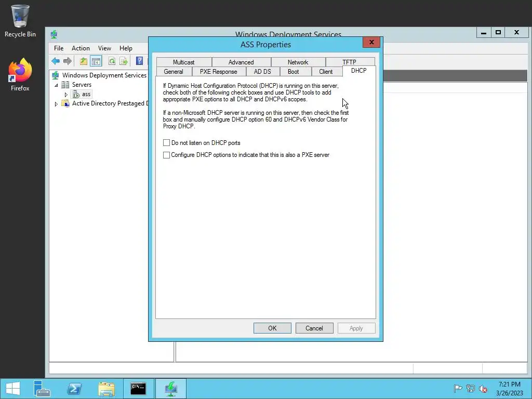
Task: Launch Server Manager from the taskbar
Action: pos(42,389)
